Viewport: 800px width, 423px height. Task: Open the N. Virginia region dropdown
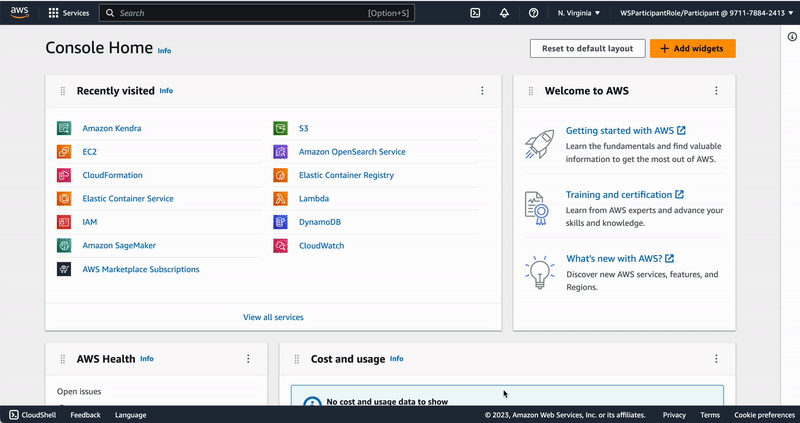click(579, 13)
